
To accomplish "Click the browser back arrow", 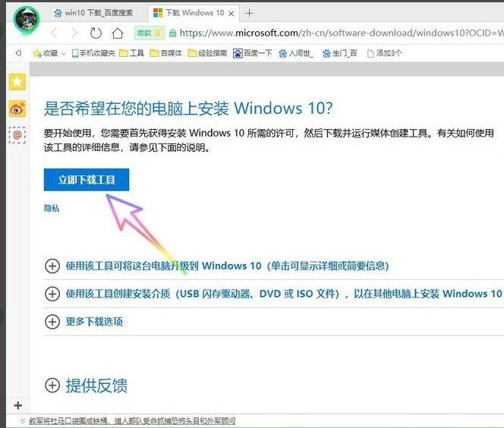I will point(53,33).
